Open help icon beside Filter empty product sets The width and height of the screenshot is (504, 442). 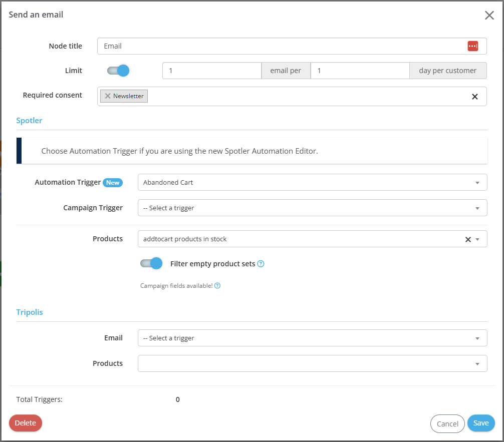click(261, 264)
